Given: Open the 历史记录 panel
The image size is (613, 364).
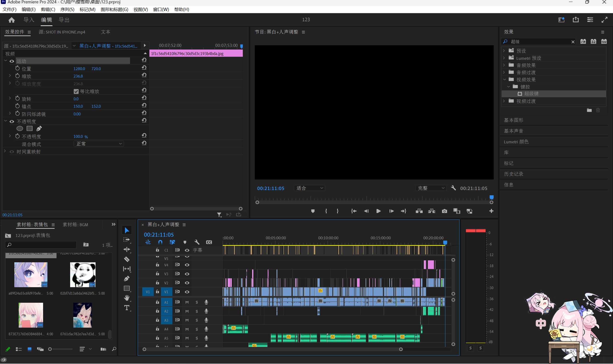Looking at the screenshot, I should point(514,174).
